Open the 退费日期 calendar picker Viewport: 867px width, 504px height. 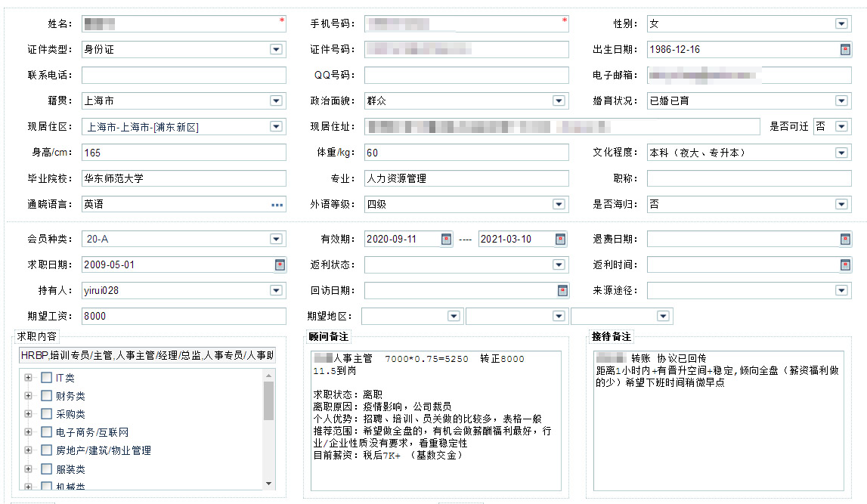coord(845,240)
